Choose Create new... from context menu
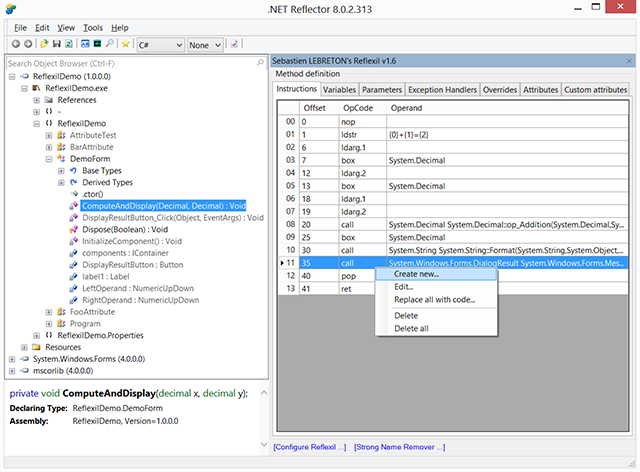Viewport: 640px width, 472px height. [x=436, y=274]
